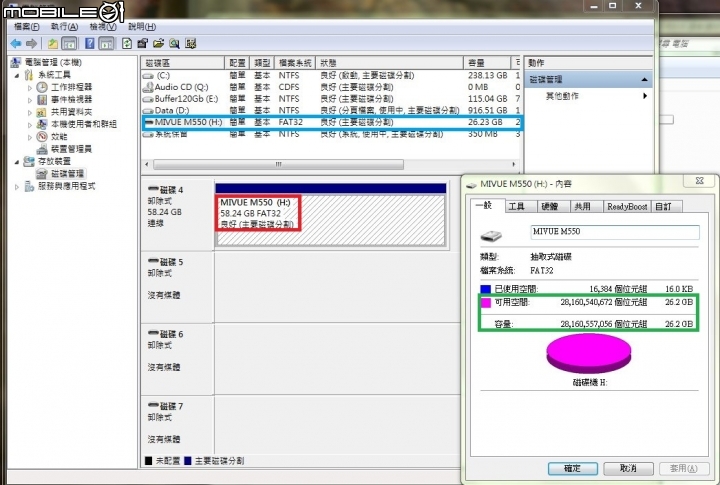Image resolution: width=720 pixels, height=485 pixels.
Task: Select the 裝置管理員 device manager icon
Action: point(42,149)
